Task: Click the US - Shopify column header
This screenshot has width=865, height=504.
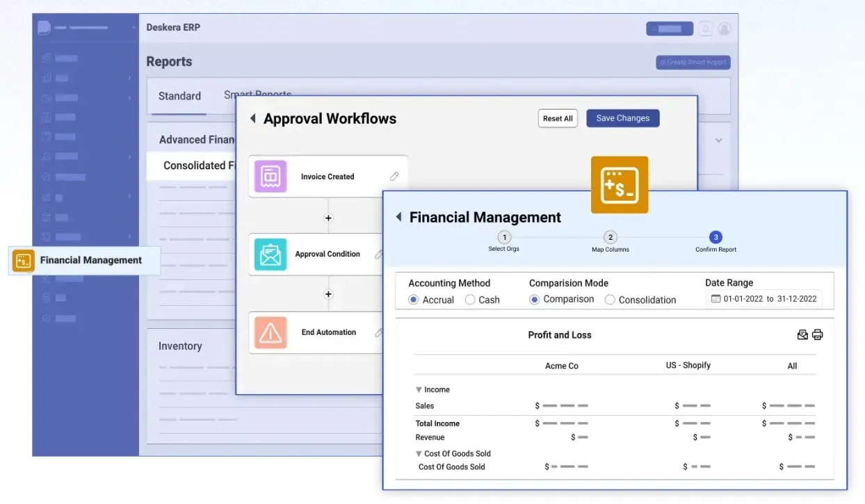Action: click(688, 365)
